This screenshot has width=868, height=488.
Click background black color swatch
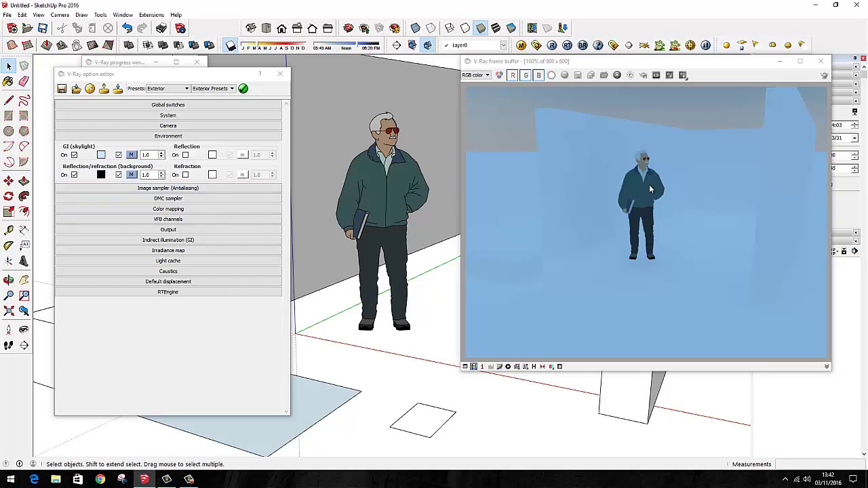tap(101, 175)
